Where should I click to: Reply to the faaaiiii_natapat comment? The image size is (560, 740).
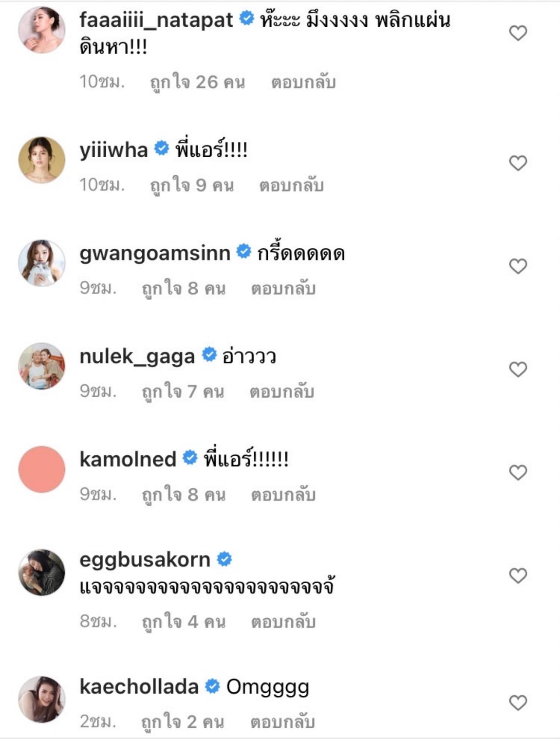(x=303, y=82)
